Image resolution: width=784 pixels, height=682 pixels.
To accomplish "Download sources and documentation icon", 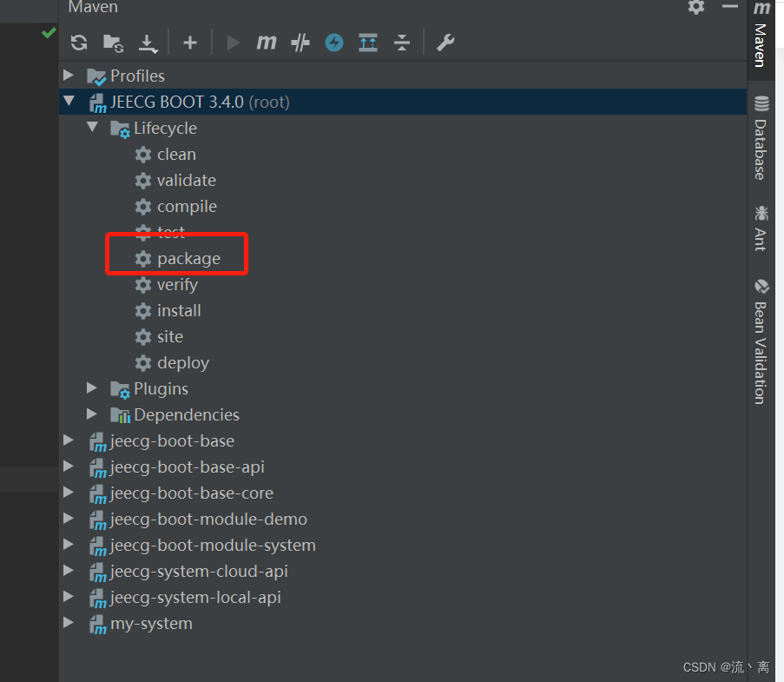I will pyautogui.click(x=148, y=43).
